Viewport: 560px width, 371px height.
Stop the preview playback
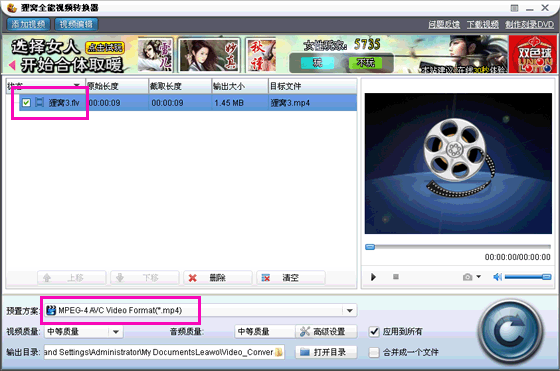(396, 277)
